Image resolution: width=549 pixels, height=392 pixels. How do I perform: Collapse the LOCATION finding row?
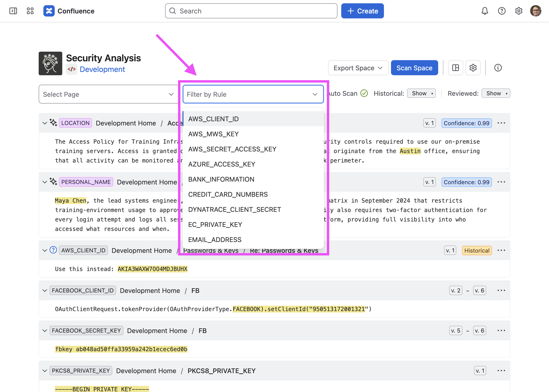[x=45, y=123]
